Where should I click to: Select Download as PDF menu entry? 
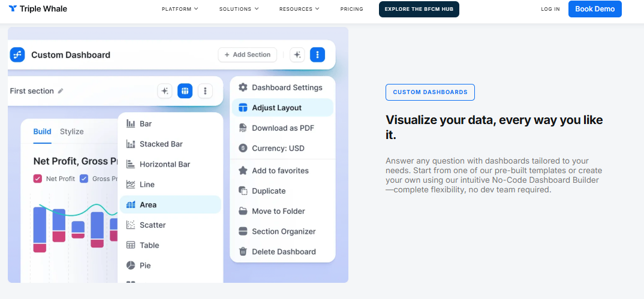tap(282, 128)
